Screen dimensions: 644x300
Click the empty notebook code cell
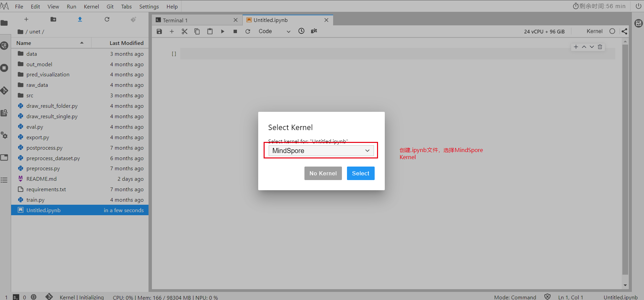(x=398, y=54)
